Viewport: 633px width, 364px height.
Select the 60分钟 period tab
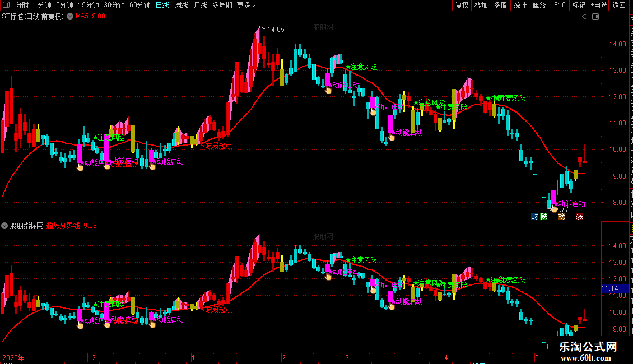pos(139,5)
